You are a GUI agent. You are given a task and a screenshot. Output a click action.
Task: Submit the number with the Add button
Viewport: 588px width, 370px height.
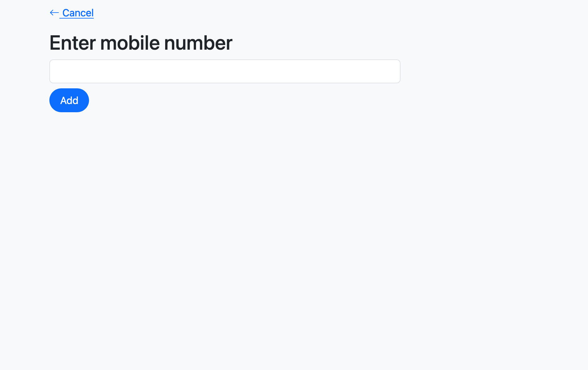(x=69, y=100)
